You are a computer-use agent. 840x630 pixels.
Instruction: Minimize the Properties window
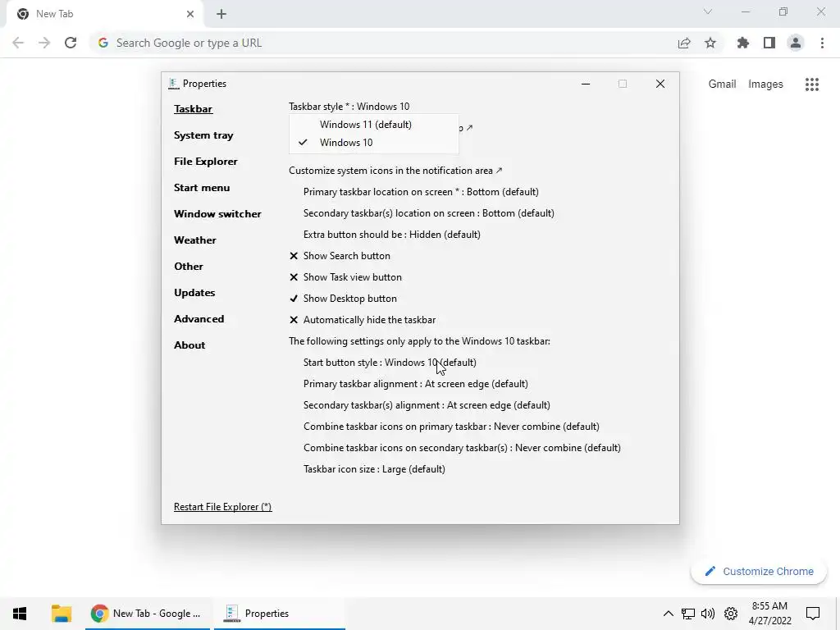(586, 84)
